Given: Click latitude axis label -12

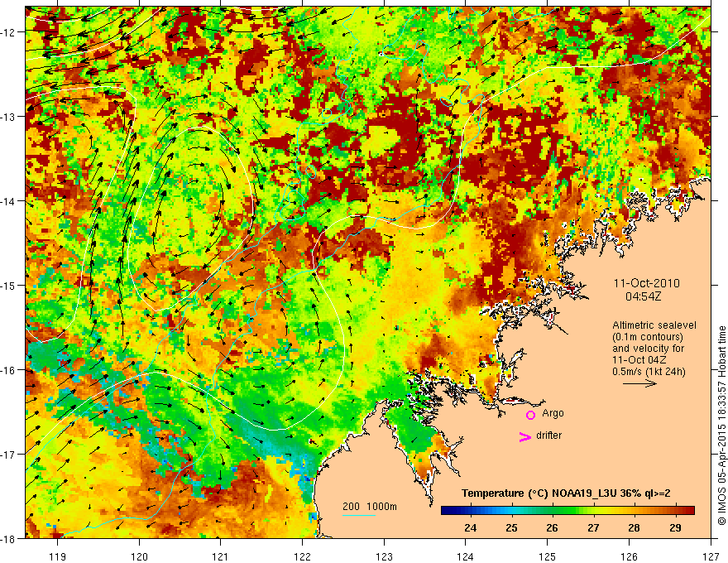Looking at the screenshot, I should pos(9,32).
